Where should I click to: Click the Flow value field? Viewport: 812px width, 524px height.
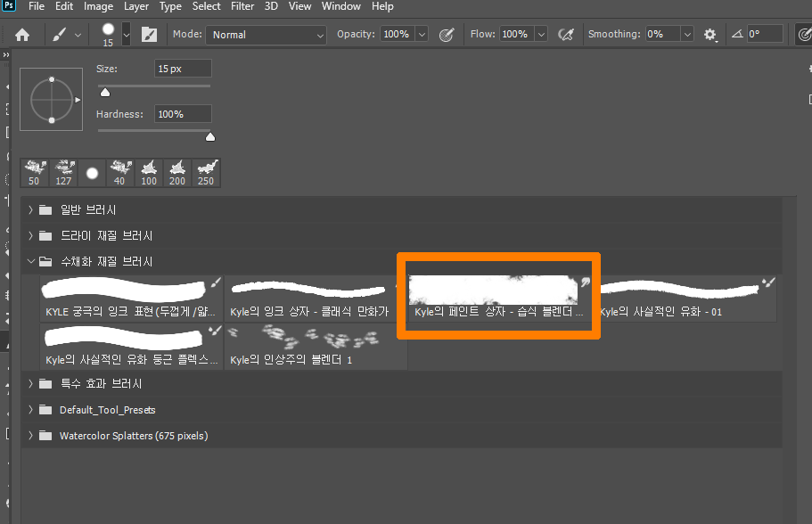point(516,34)
